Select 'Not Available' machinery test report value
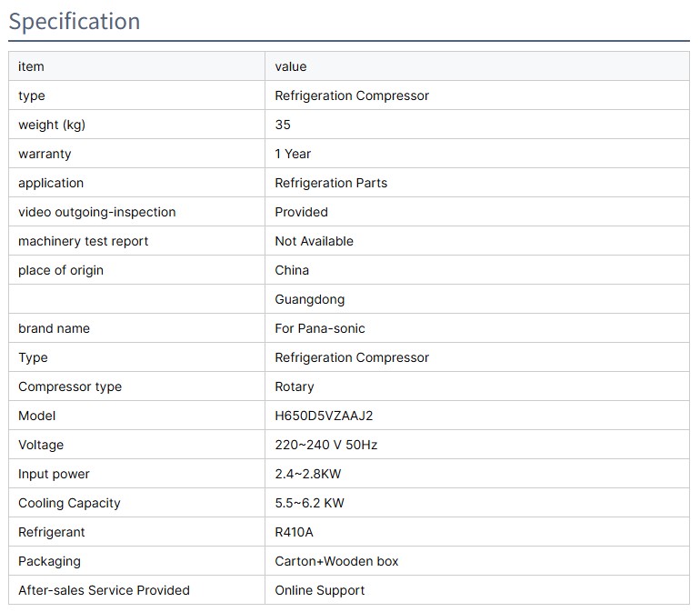The width and height of the screenshot is (700, 612). [x=314, y=241]
